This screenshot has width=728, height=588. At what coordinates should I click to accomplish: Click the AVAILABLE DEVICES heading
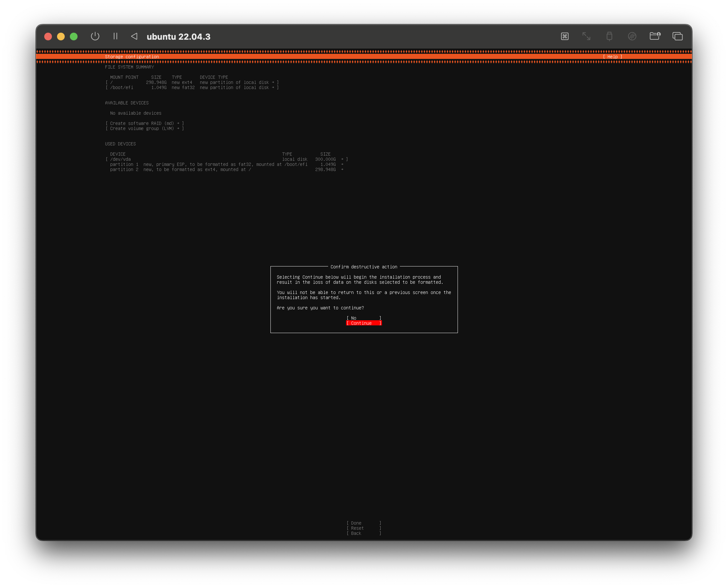pos(127,103)
